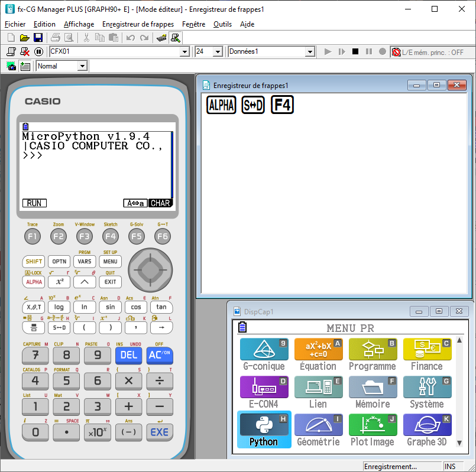The height and width of the screenshot is (472, 476).
Task: Click the calculator F1 key
Action: tap(33, 236)
